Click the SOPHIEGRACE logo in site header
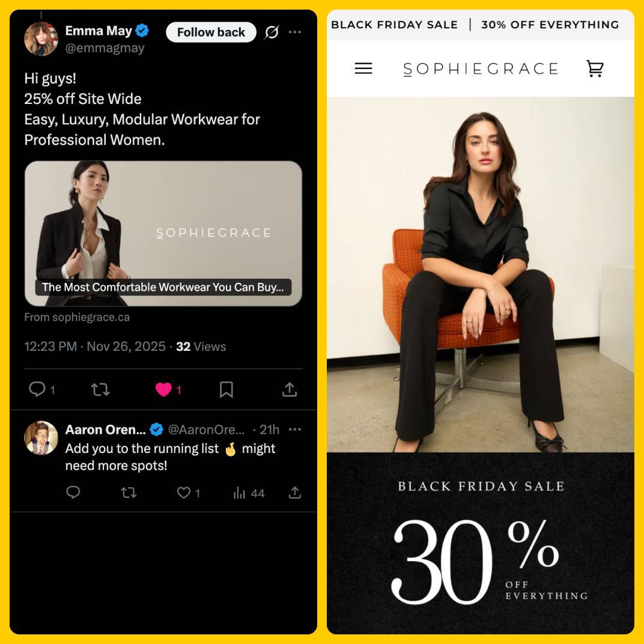Viewport: 644px width, 644px height. [481, 68]
